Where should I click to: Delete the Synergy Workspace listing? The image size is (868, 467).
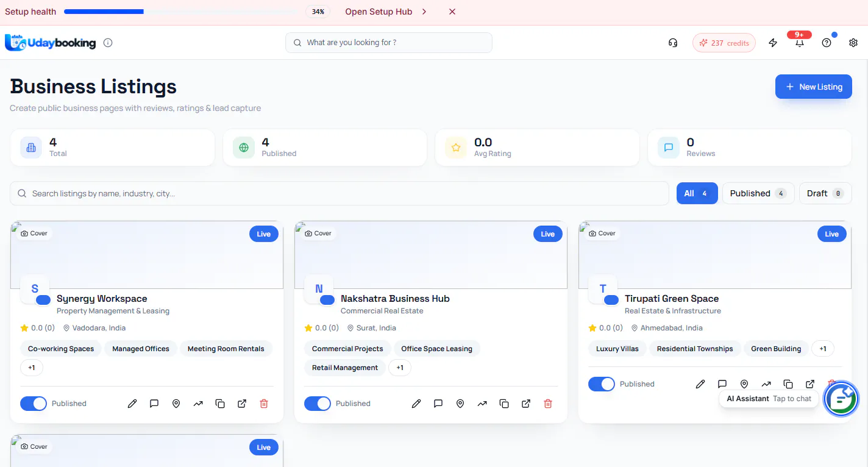tap(264, 404)
